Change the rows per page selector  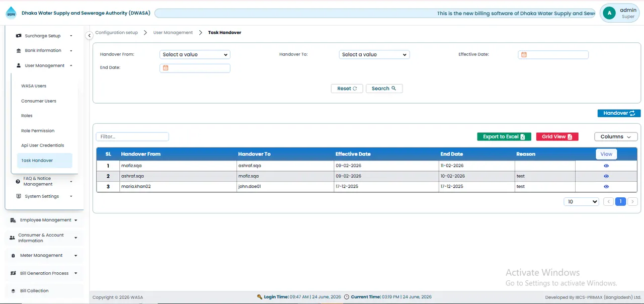pos(582,201)
